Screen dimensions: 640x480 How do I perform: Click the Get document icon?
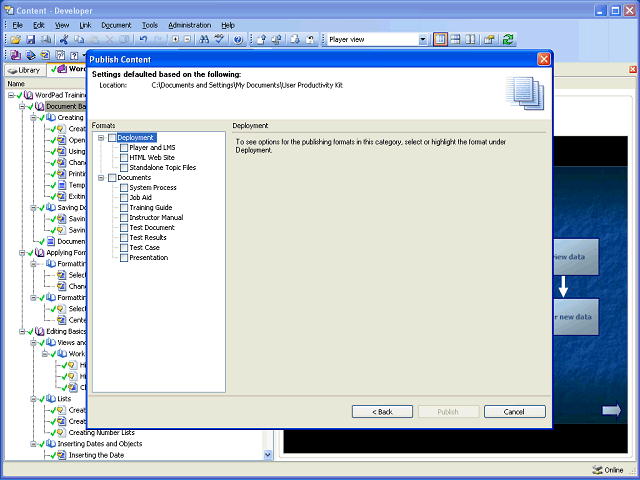[x=295, y=40]
